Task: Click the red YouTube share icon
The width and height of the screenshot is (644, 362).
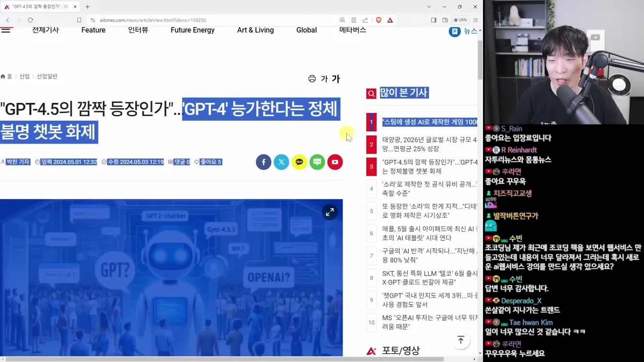Action: [335, 162]
